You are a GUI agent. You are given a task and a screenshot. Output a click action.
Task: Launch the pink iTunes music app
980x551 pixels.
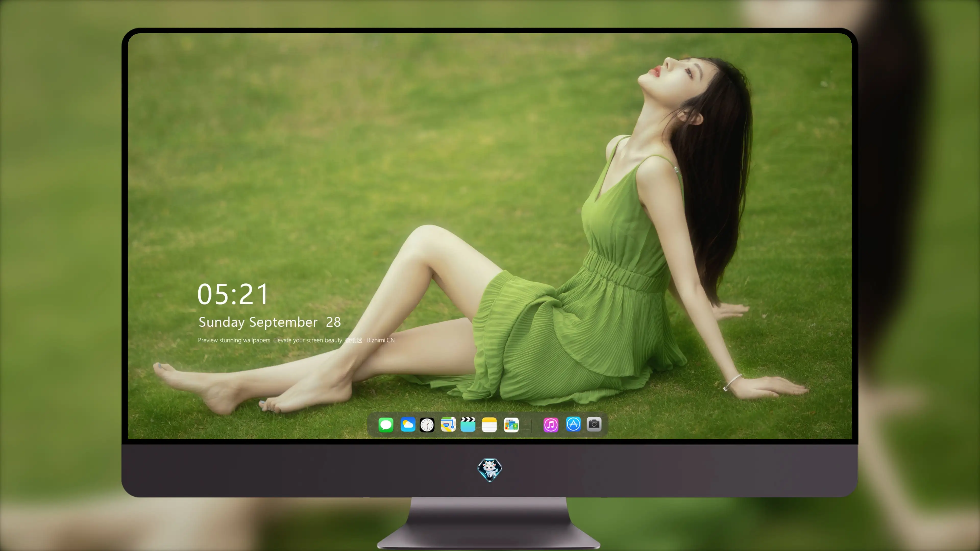click(551, 425)
